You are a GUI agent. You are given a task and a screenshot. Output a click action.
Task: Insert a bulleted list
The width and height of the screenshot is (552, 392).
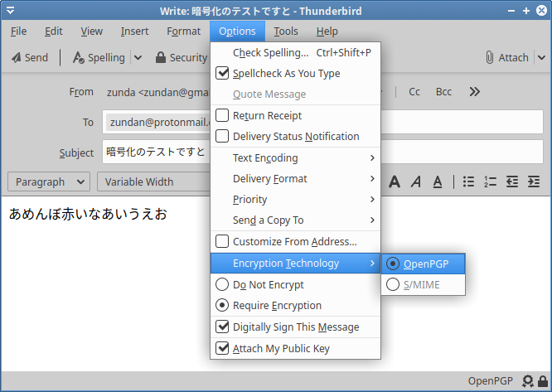[x=468, y=181]
